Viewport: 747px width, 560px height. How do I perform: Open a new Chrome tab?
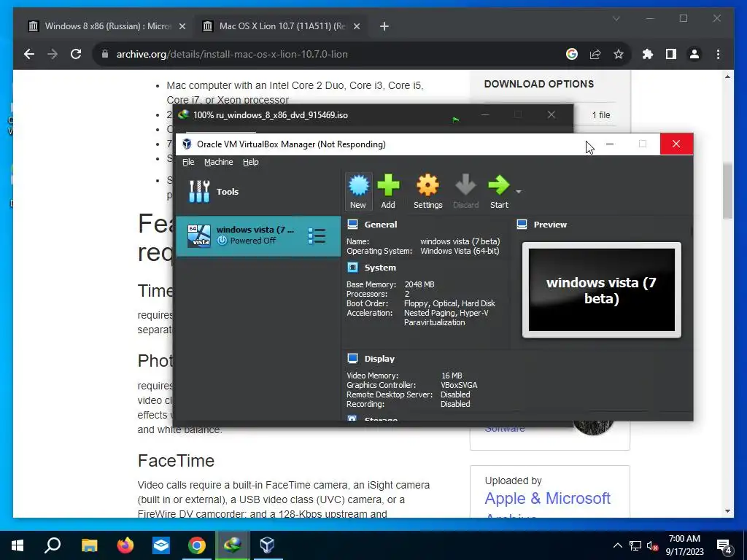pos(384,26)
